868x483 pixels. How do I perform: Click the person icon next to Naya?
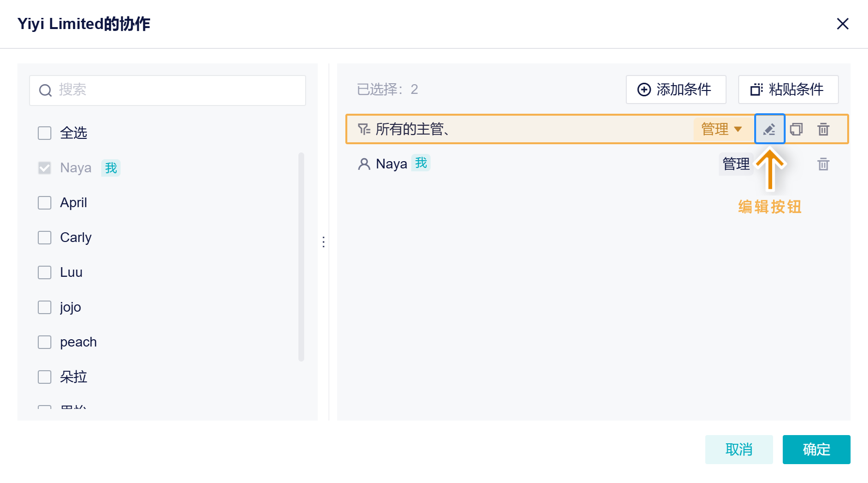(x=364, y=164)
